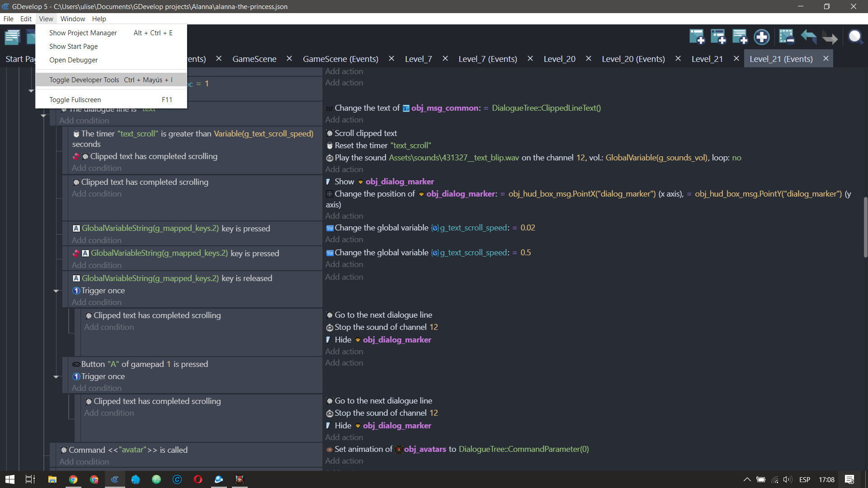Switch to GameScene Events tab
Image resolution: width=868 pixels, height=488 pixels.
click(x=341, y=58)
